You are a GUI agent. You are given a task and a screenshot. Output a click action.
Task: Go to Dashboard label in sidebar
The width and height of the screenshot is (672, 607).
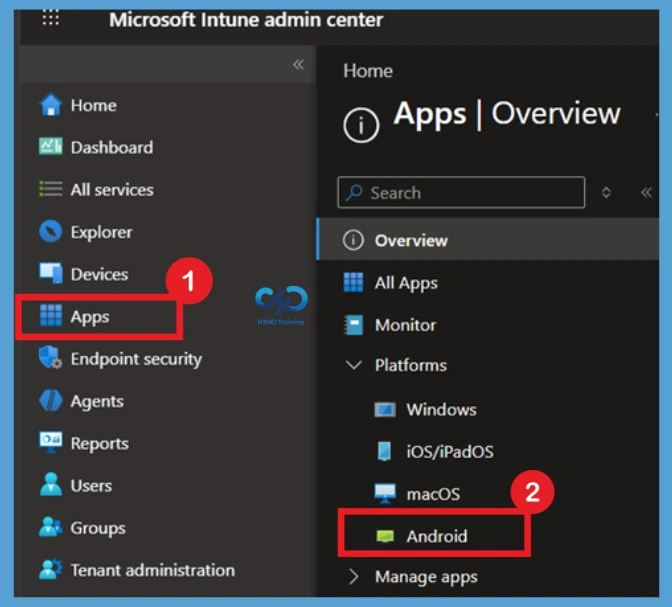tap(112, 147)
